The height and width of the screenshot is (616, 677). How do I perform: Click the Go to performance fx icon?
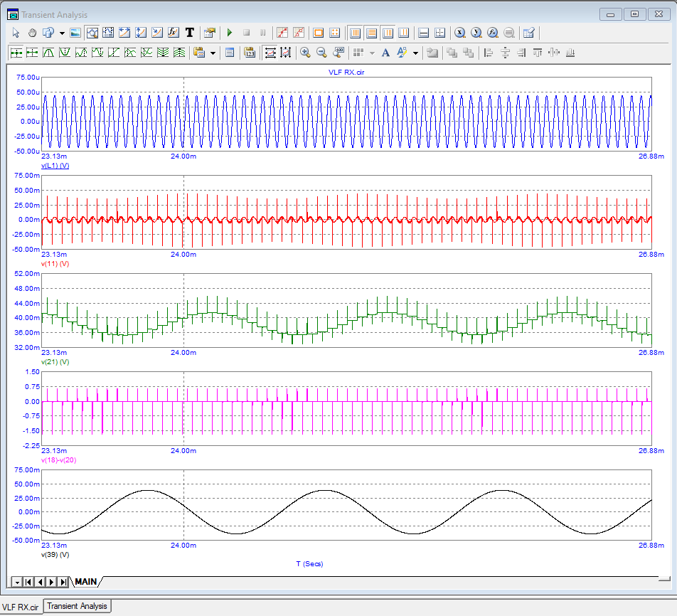coord(493,33)
